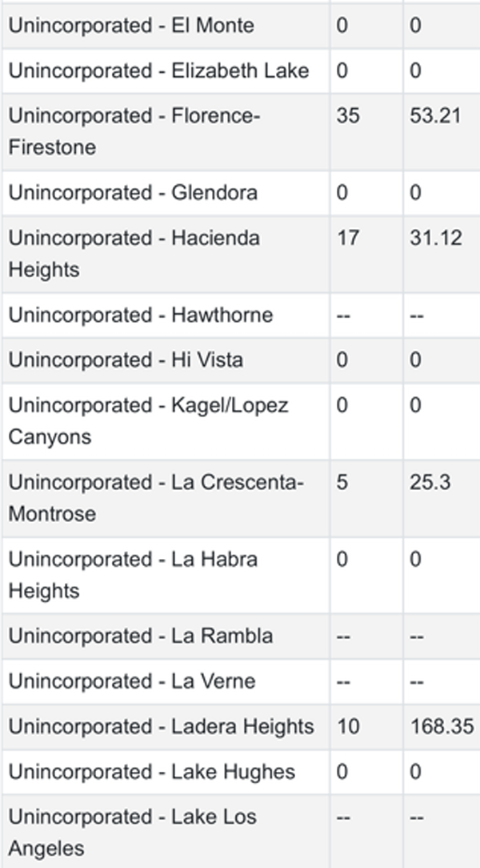Click the Unincorporated - Ladera Heights label
The width and height of the screenshot is (480, 868).
[x=161, y=726]
